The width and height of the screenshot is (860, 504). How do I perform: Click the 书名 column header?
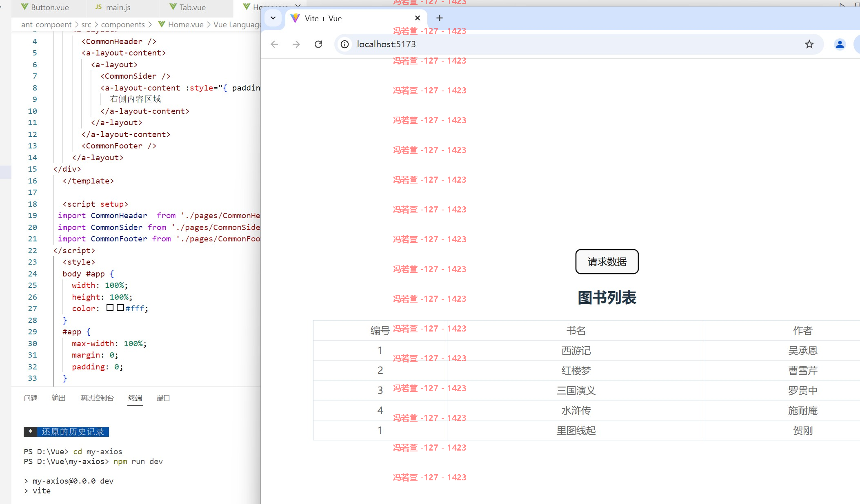coord(576,330)
